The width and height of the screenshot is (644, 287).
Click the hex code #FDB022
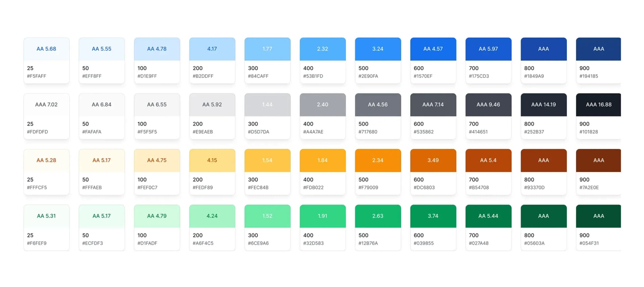(x=313, y=187)
